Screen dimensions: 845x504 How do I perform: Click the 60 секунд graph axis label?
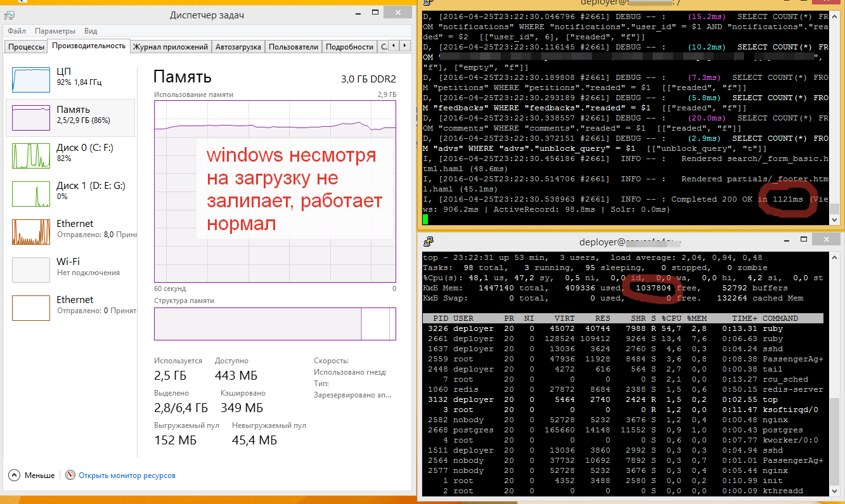pos(169,288)
